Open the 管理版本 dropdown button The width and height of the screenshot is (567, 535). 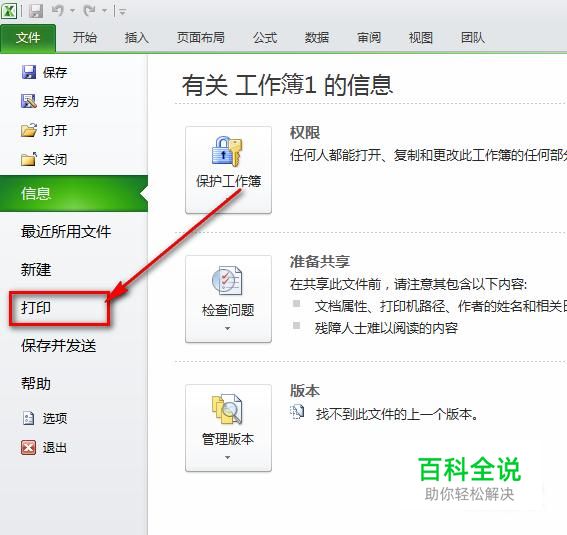(228, 428)
